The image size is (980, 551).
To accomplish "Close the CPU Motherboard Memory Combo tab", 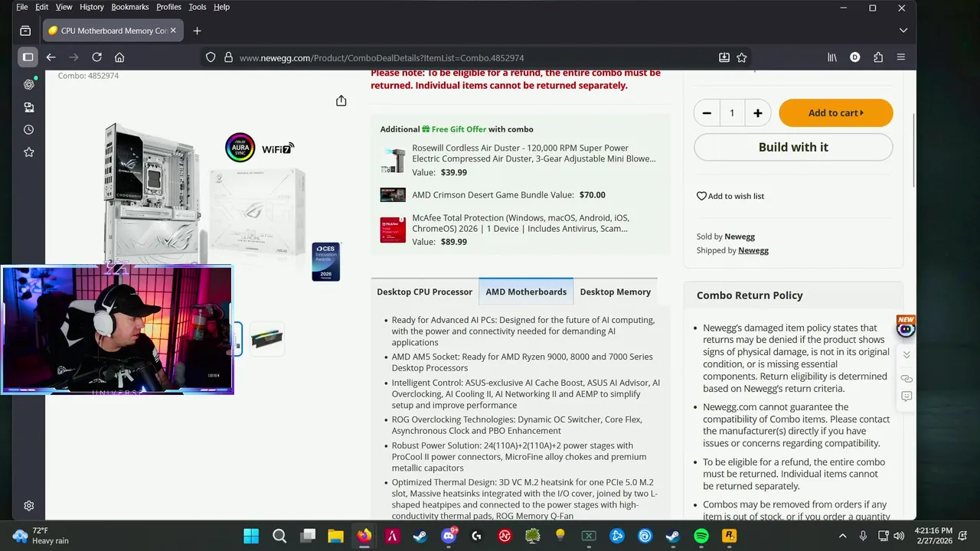I will (x=173, y=31).
